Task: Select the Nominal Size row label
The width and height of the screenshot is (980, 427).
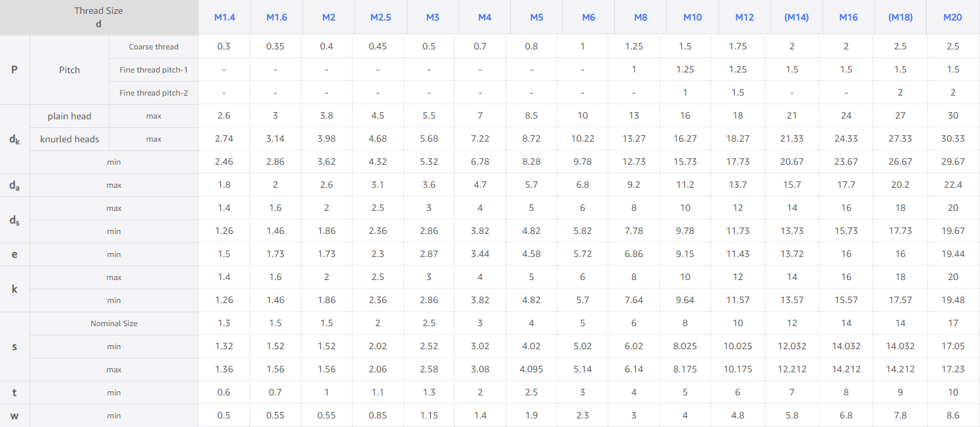Action: click(x=114, y=324)
